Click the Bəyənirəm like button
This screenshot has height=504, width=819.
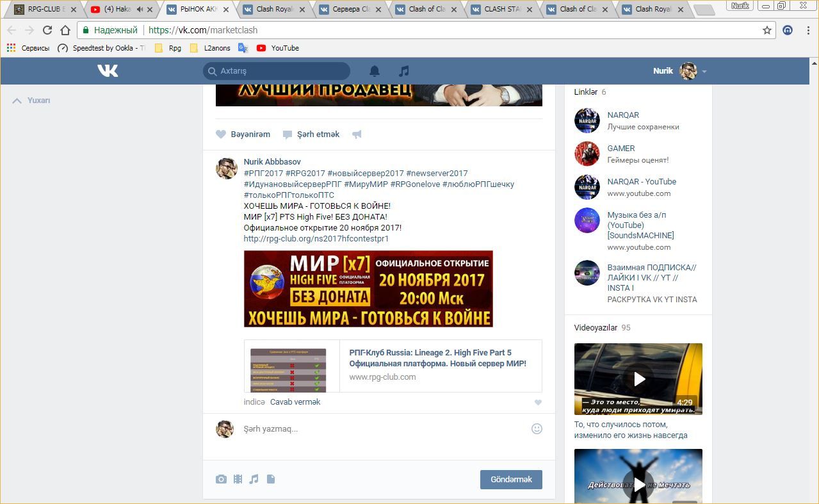coord(243,134)
